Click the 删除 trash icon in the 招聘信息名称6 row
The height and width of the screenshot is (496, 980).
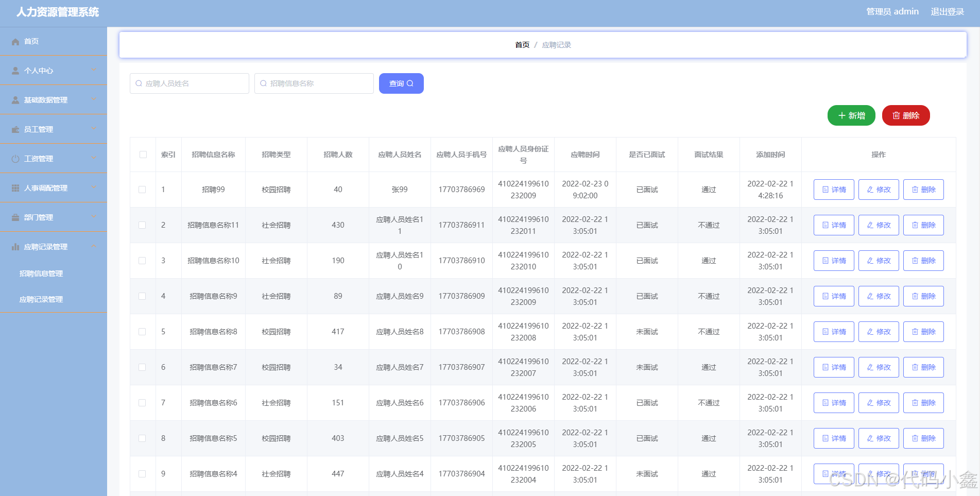915,403
